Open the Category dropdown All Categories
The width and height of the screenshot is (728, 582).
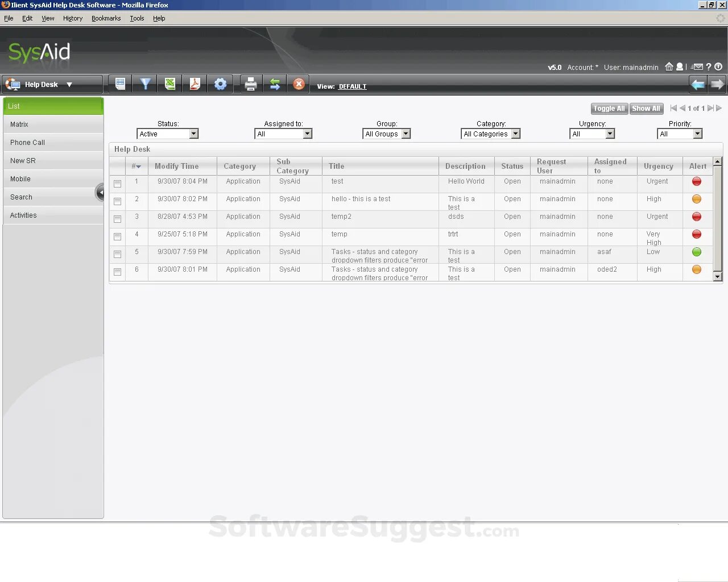[x=491, y=134]
